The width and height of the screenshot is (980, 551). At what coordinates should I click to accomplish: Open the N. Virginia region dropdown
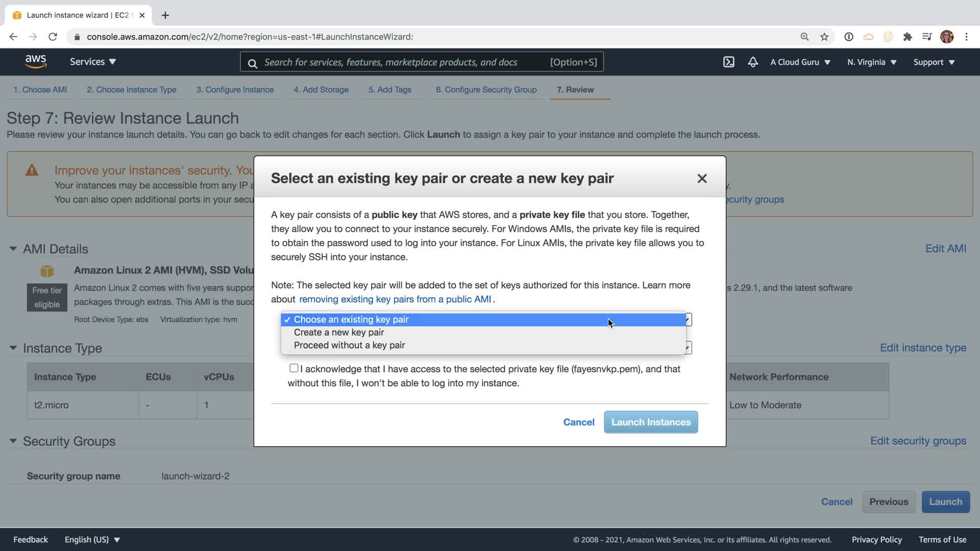tap(872, 62)
